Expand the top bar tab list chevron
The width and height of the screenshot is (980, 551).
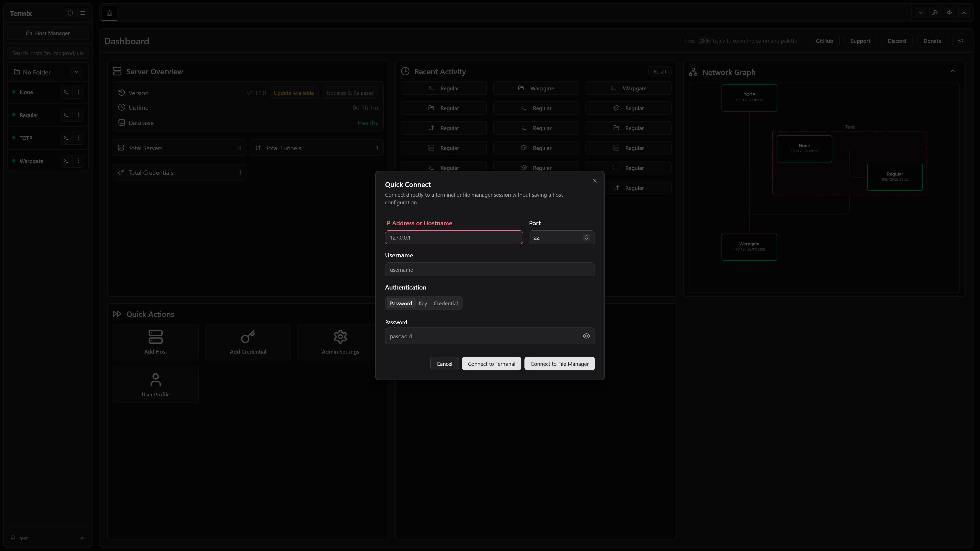pos(920,13)
